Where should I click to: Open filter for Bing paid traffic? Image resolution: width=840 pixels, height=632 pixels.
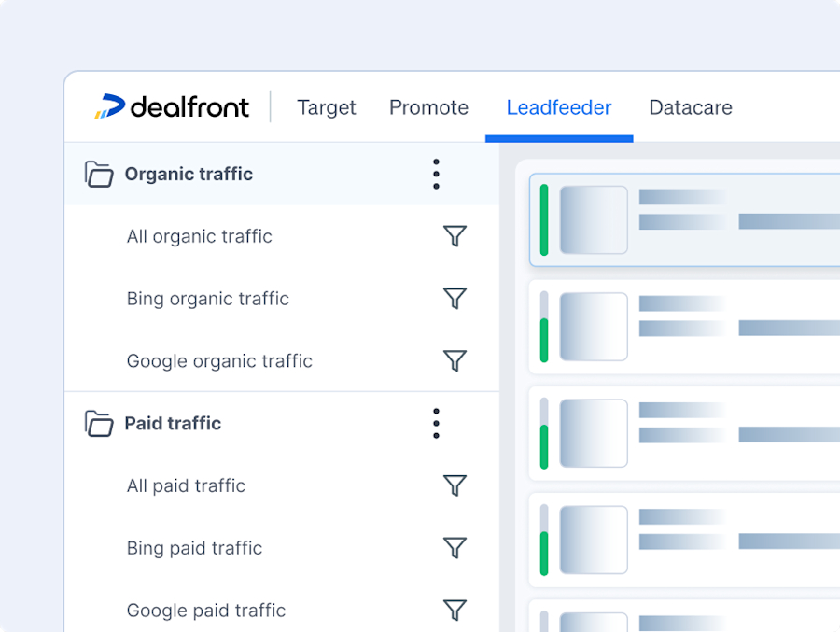(455, 548)
